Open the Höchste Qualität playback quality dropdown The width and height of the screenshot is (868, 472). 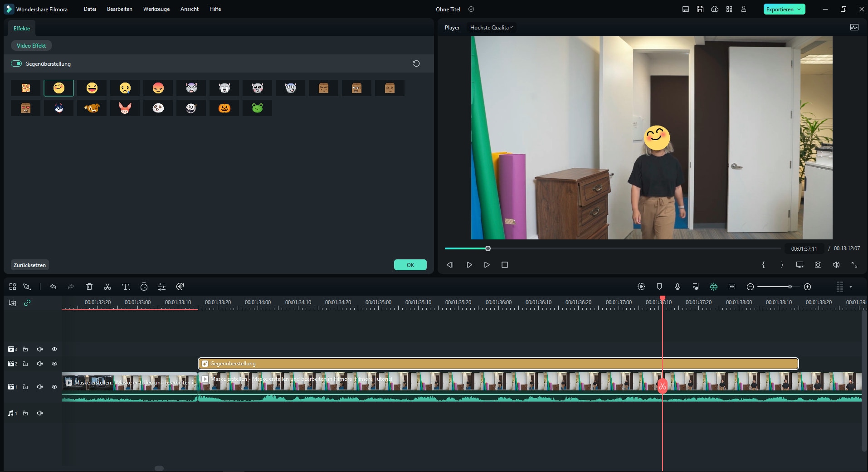click(x=492, y=28)
